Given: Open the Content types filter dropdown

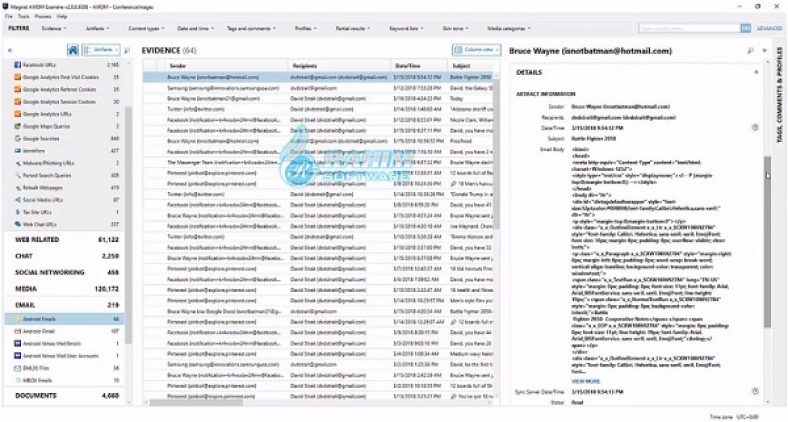Looking at the screenshot, I should [146, 29].
